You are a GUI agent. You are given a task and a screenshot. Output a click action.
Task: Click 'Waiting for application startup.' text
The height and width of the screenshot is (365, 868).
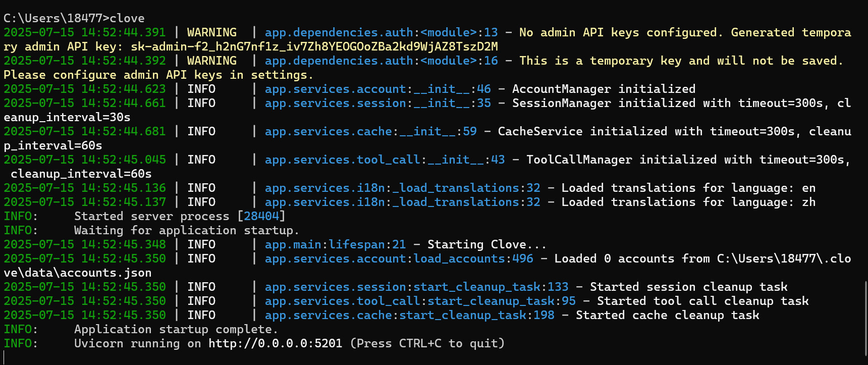click(186, 231)
